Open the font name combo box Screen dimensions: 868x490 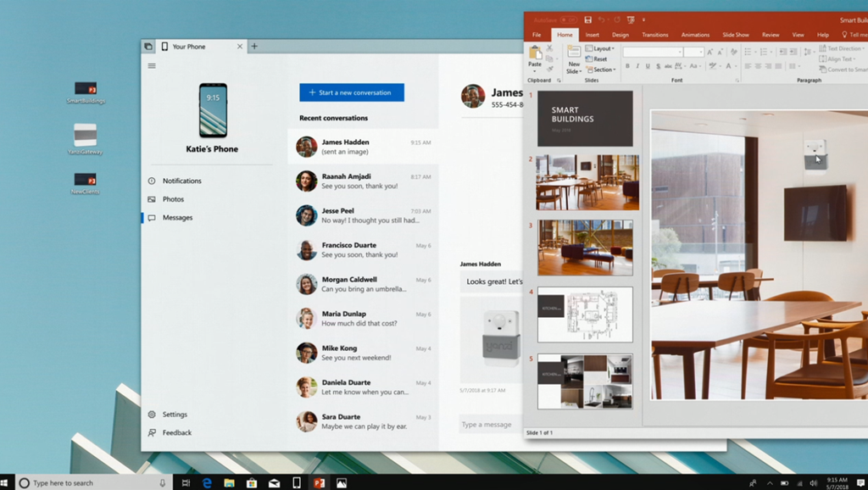(x=653, y=53)
